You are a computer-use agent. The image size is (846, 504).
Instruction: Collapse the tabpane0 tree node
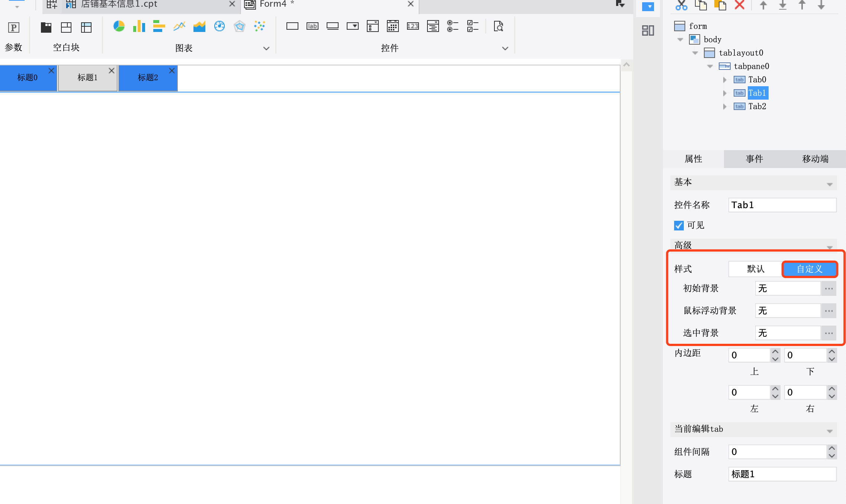pyautogui.click(x=710, y=66)
